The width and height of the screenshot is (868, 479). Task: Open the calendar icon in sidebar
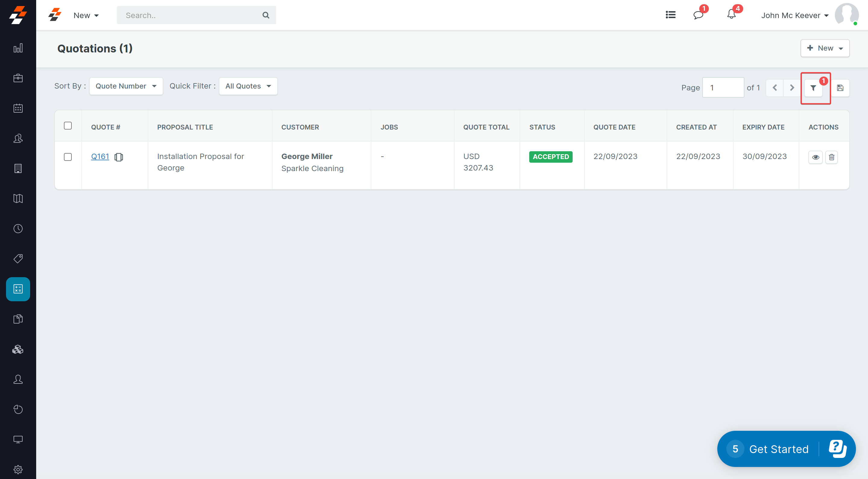(x=18, y=108)
